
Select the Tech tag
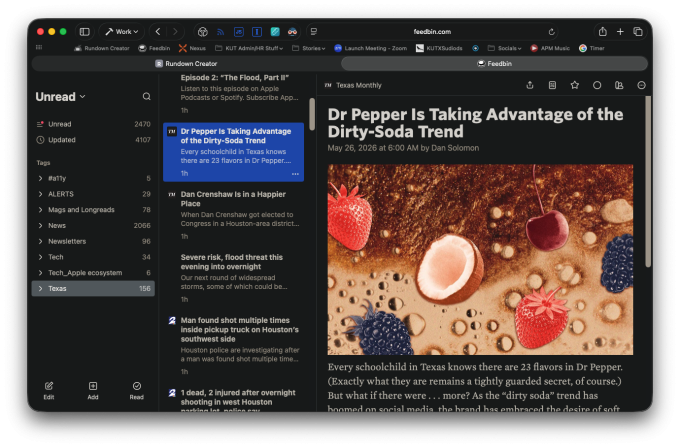[93, 257]
